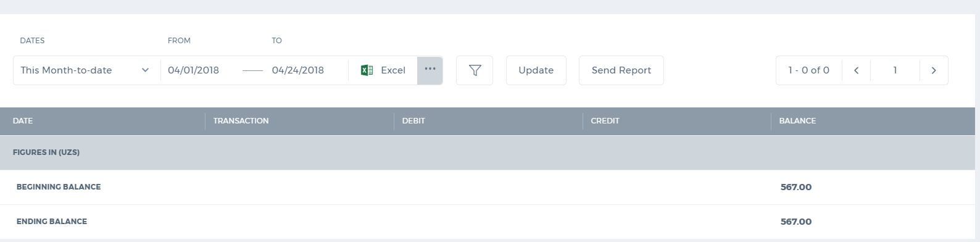Click the To date field 04/24/2018

coord(298,70)
